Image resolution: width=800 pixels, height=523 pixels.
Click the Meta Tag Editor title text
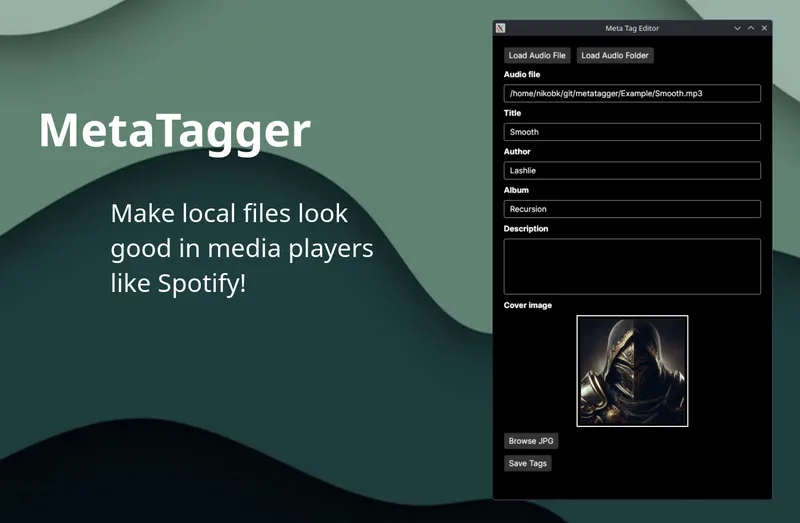click(632, 29)
